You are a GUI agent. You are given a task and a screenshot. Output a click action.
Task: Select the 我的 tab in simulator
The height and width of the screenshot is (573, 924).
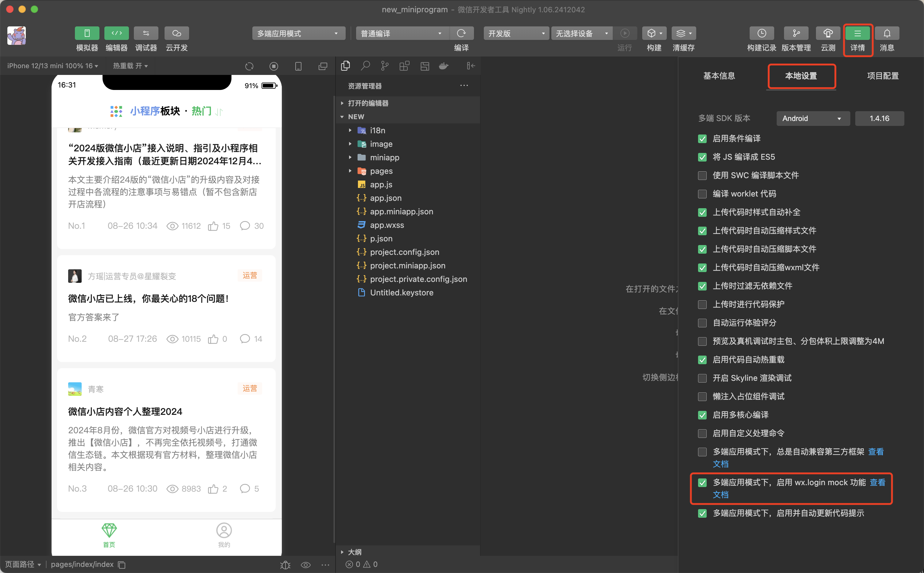coord(224,535)
